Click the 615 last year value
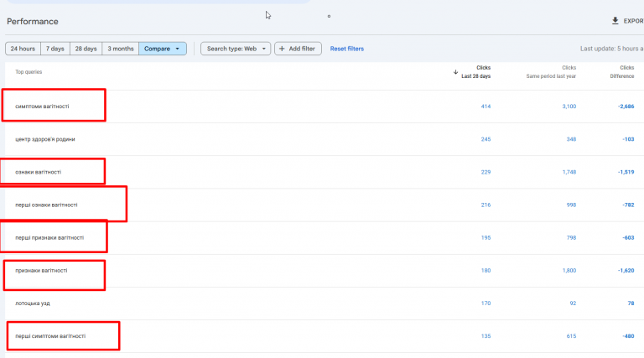The image size is (644, 358). [571, 336]
